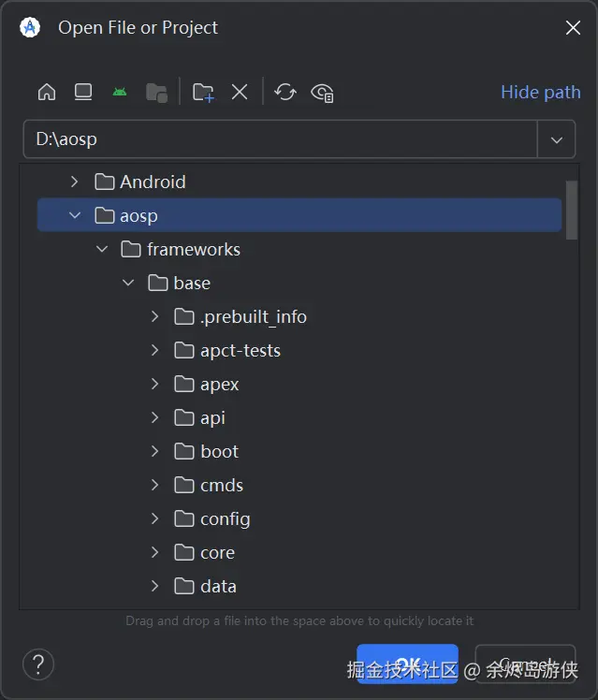Click the Android project directory icon
The height and width of the screenshot is (700, 598).
[119, 92]
